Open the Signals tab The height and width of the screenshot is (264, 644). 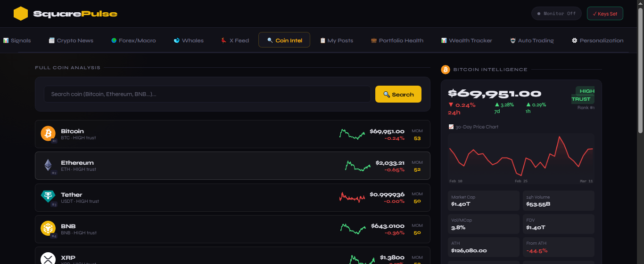coord(17,40)
